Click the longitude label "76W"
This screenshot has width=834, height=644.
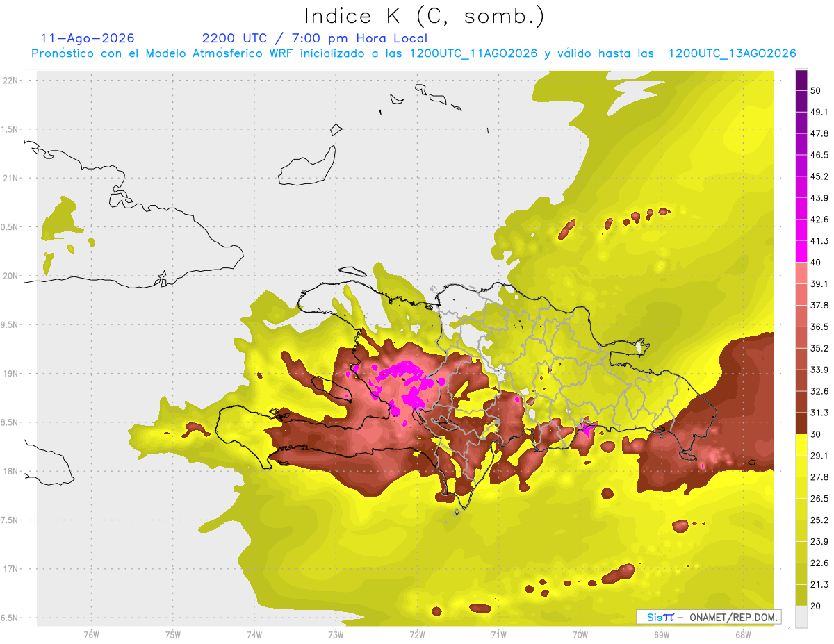point(91,634)
